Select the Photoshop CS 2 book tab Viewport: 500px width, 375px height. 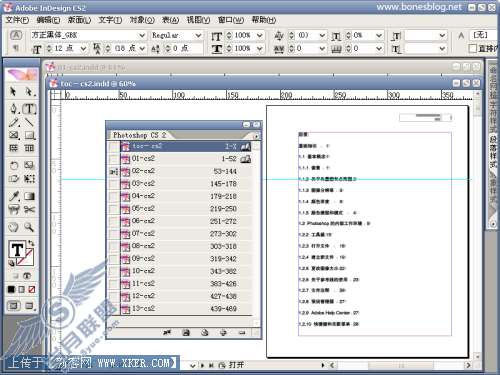[x=139, y=135]
